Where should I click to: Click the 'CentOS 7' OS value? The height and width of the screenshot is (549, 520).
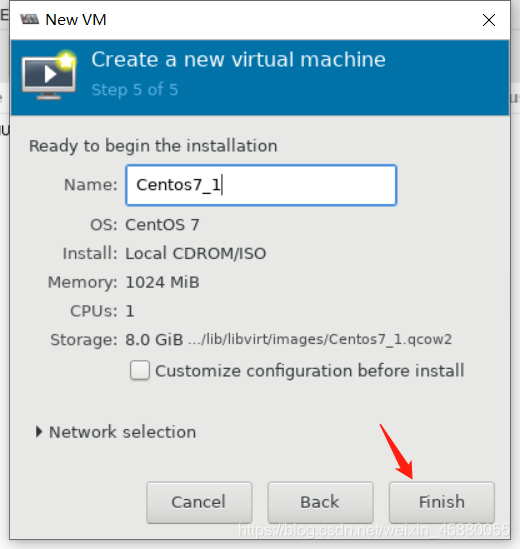162,225
